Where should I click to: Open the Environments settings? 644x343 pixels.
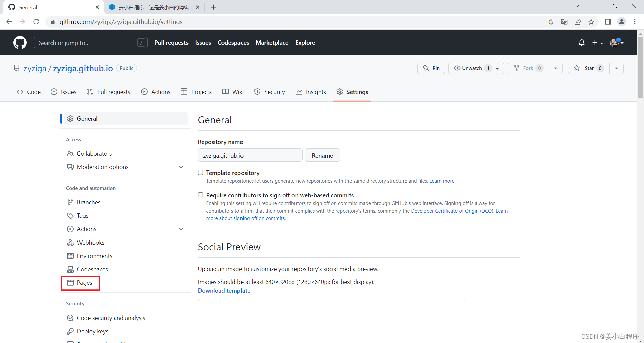95,256
